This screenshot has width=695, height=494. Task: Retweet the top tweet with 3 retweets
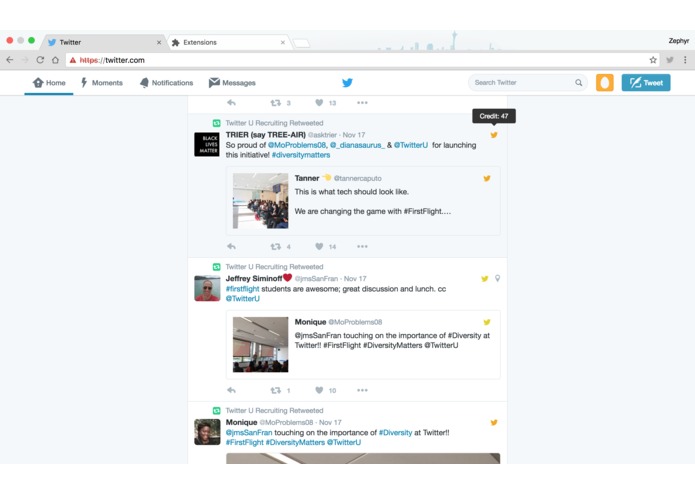pyautogui.click(x=276, y=103)
